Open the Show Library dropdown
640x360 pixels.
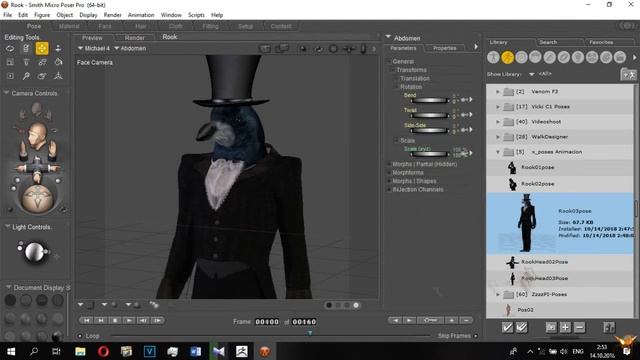(531, 74)
